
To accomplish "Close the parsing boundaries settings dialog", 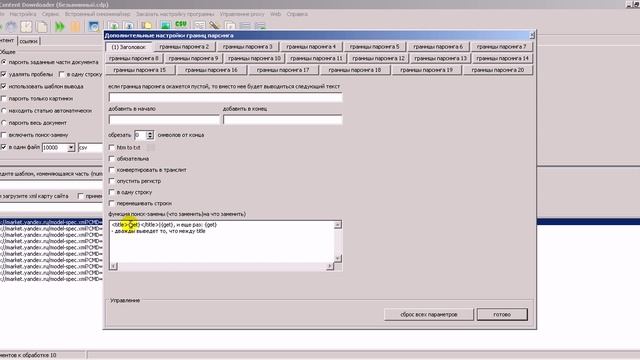I will point(532,36).
